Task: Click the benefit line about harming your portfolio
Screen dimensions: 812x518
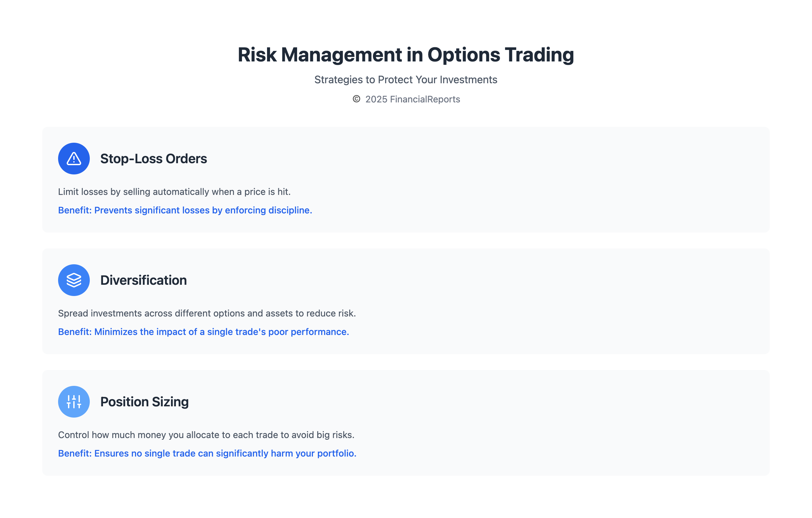Action: [207, 453]
